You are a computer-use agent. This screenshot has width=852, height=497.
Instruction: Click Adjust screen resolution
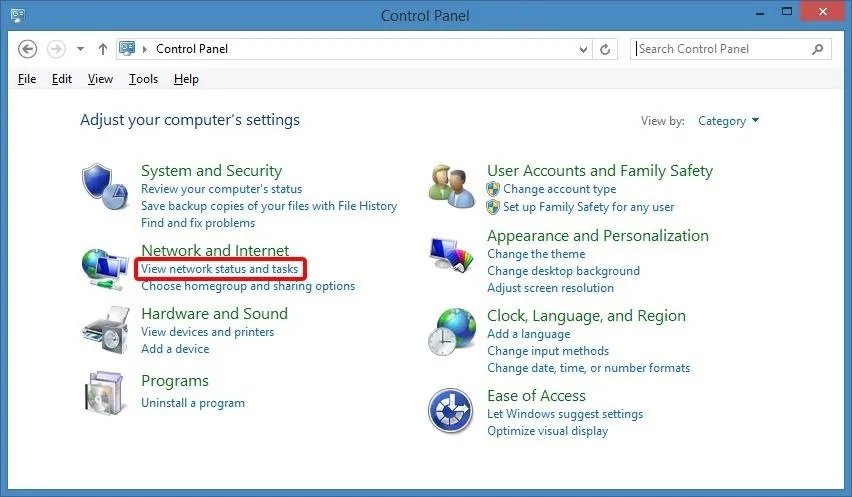[550, 288]
